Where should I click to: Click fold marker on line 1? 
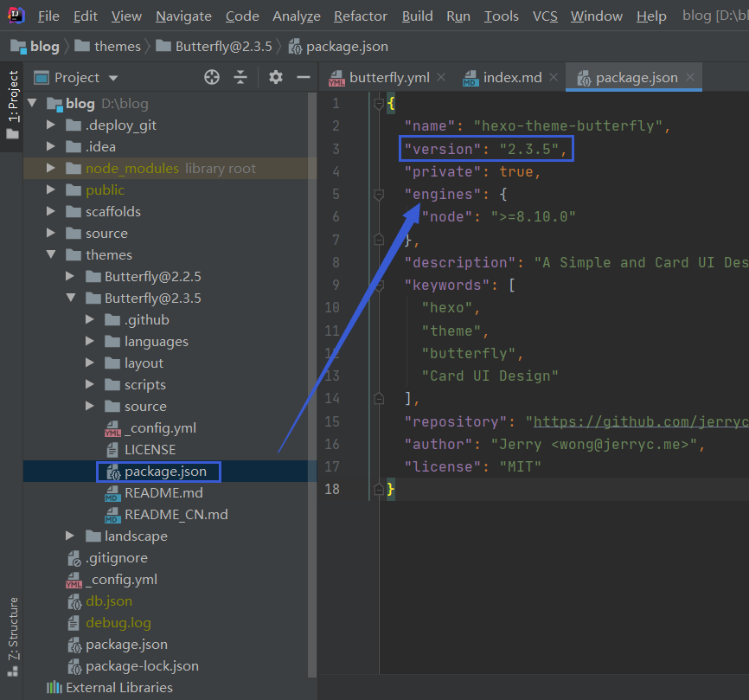[379, 103]
